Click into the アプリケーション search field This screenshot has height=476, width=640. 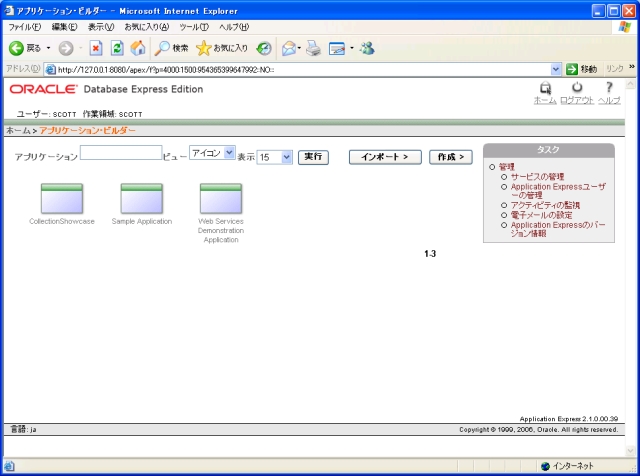click(x=121, y=153)
